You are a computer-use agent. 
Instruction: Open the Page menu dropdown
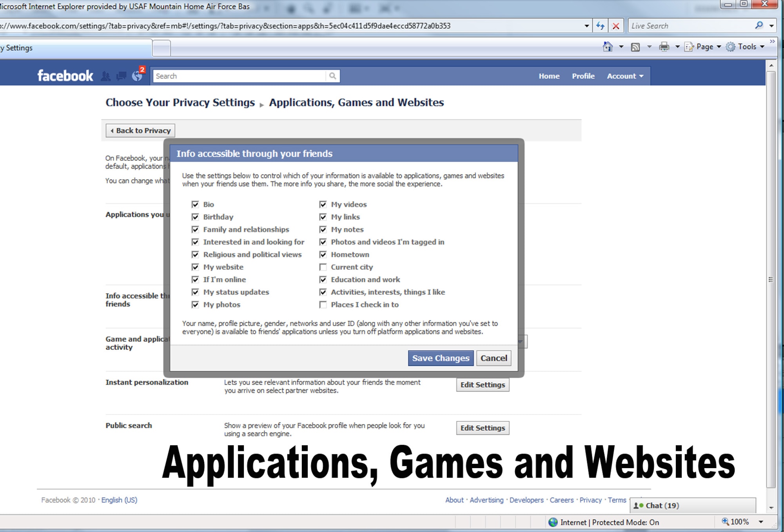pyautogui.click(x=703, y=47)
